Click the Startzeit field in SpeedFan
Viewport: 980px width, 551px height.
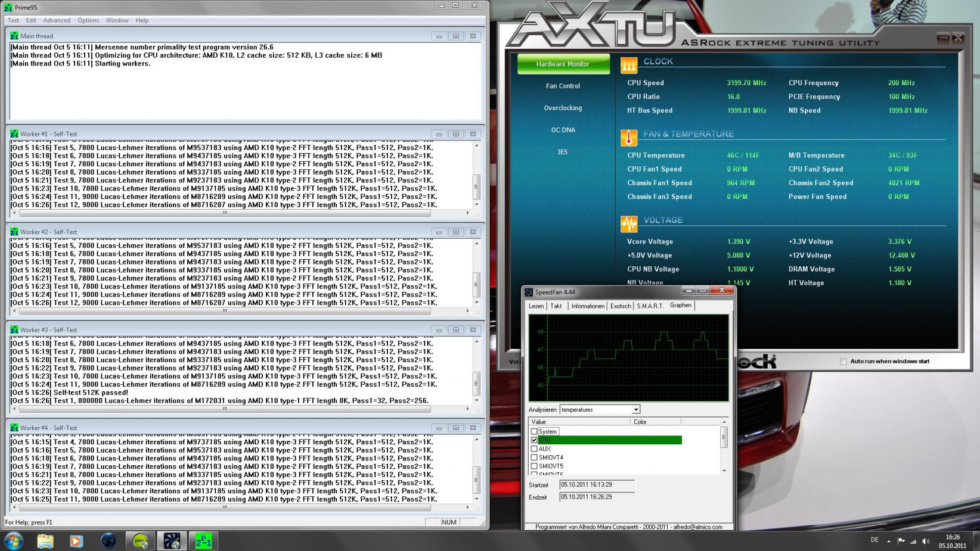click(597, 485)
